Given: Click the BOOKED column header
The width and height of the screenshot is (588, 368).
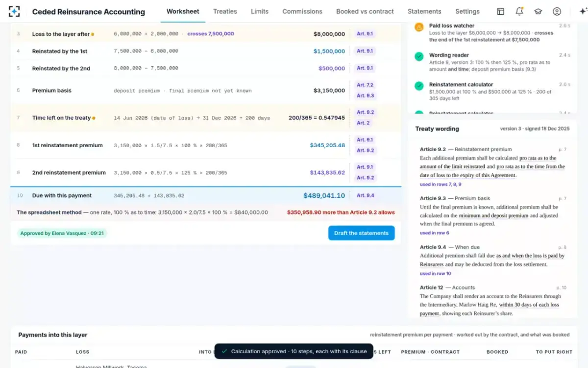Looking at the screenshot, I should coord(497,352).
